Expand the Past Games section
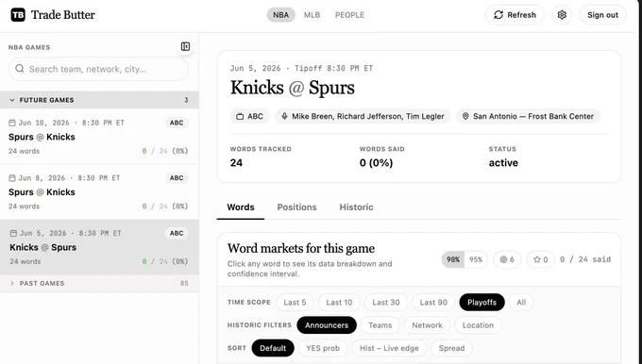 click(x=99, y=283)
